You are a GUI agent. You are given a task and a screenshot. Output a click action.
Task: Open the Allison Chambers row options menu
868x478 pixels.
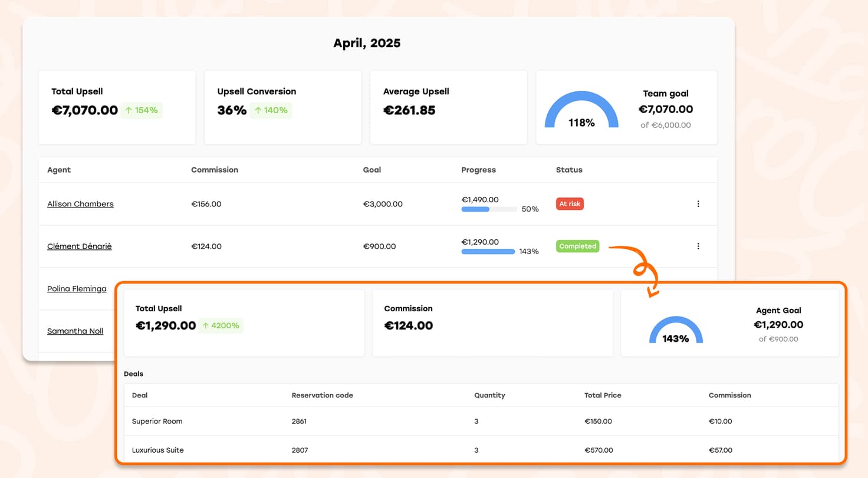(698, 204)
